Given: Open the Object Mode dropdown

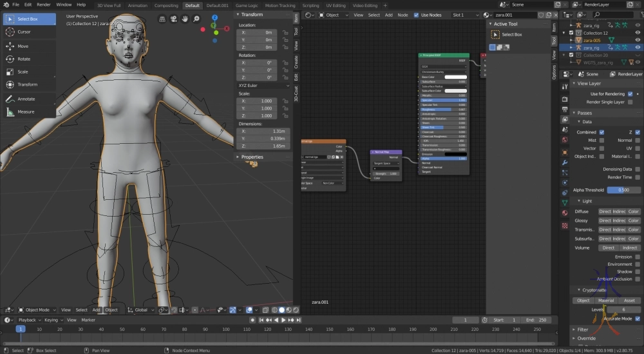Looking at the screenshot, I should pos(37,310).
